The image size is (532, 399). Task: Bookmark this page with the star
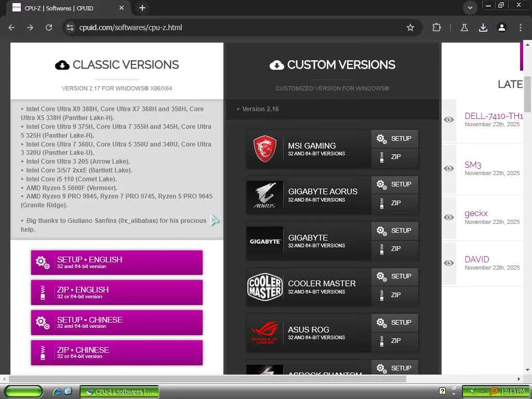click(410, 28)
